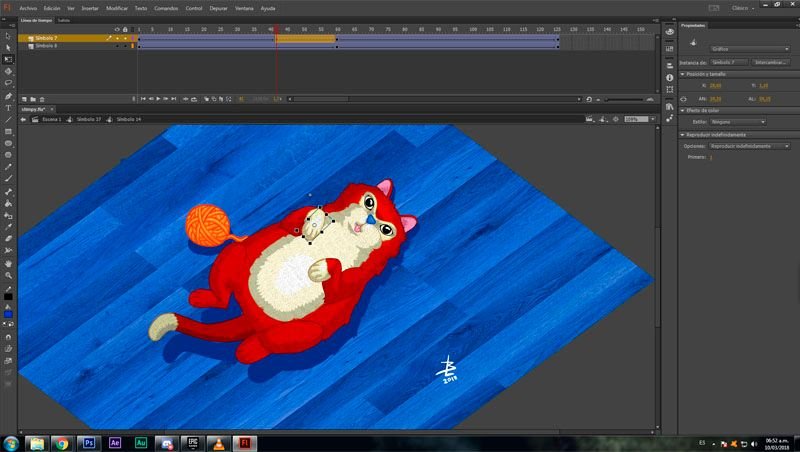
Task: Go back to Escena 1 breadcrumb
Action: (50, 118)
